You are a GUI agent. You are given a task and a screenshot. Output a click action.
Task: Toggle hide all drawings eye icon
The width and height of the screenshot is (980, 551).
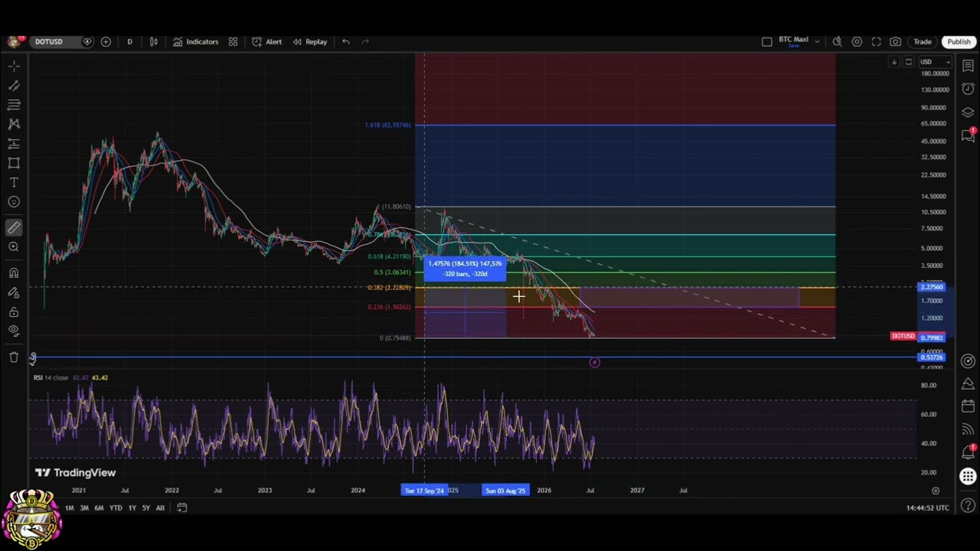(x=14, y=331)
